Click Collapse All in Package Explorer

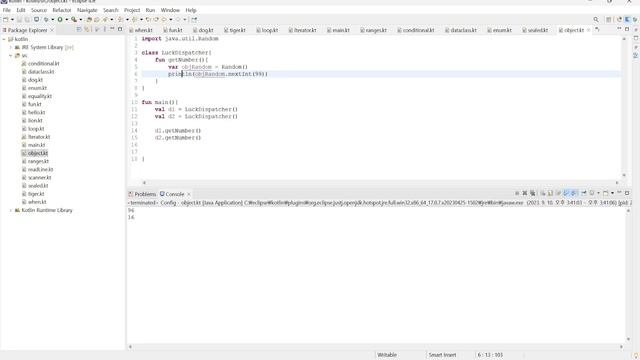point(79,29)
